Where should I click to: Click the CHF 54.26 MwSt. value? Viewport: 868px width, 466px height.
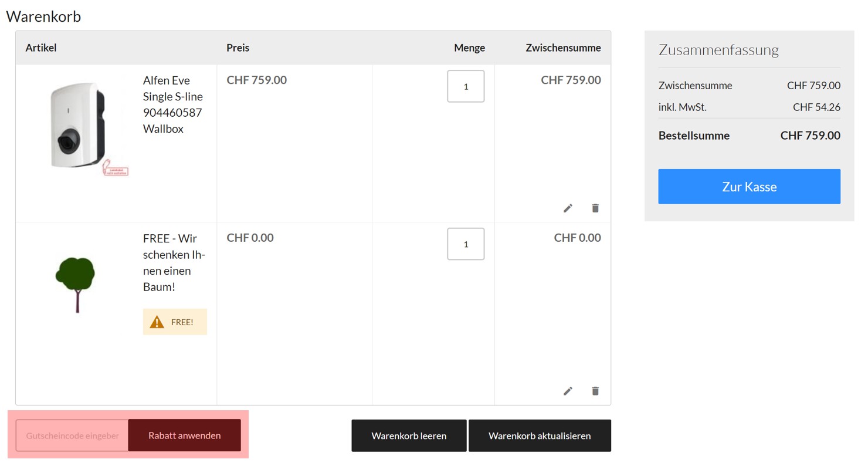(816, 107)
